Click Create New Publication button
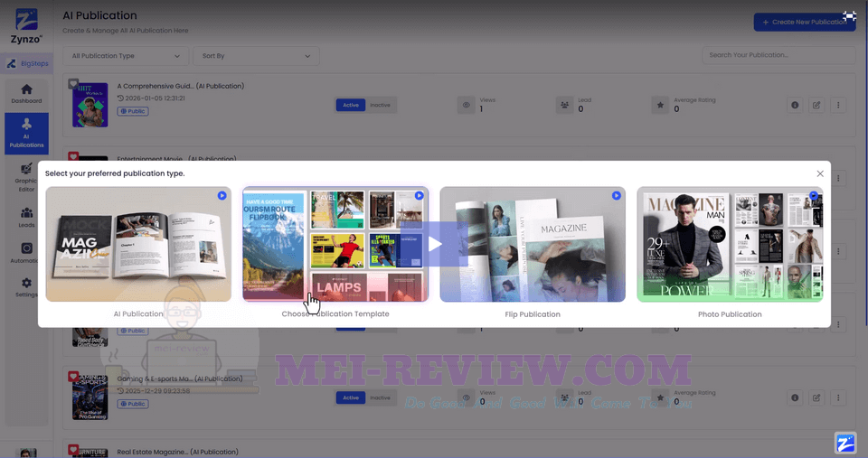This screenshot has width=868, height=458. pos(805,22)
